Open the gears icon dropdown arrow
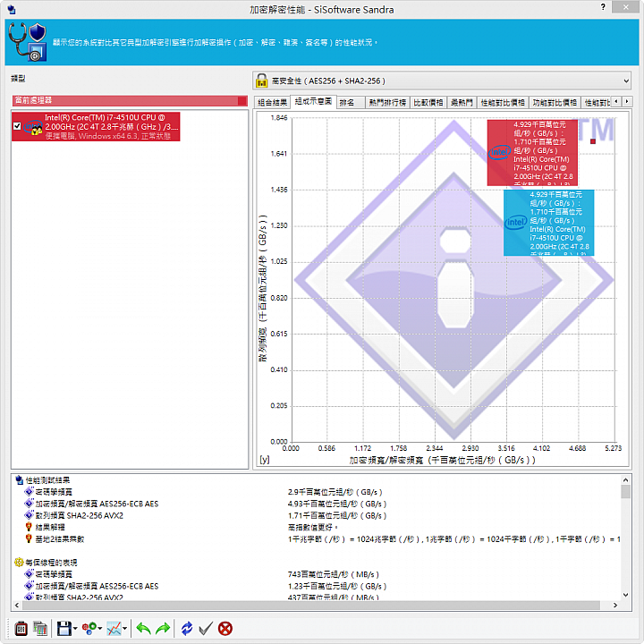 click(100, 629)
